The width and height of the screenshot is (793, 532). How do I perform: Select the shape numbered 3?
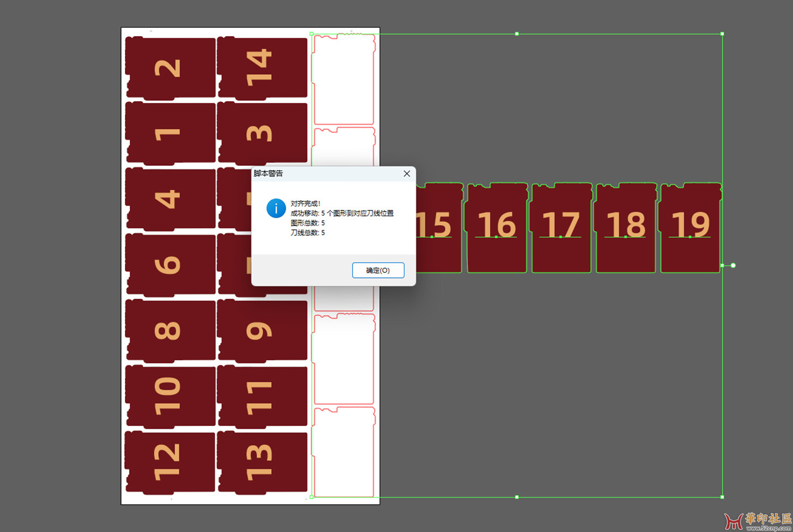262,133
